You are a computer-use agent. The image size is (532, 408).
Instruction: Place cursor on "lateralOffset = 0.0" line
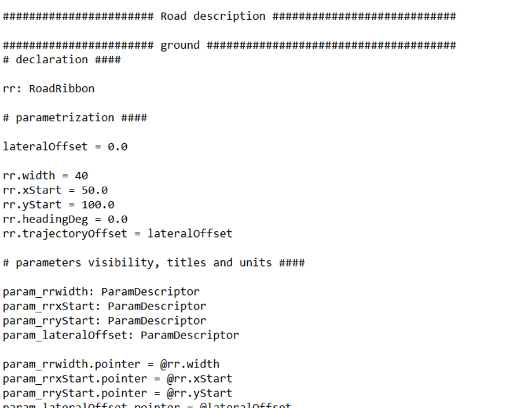click(x=65, y=147)
